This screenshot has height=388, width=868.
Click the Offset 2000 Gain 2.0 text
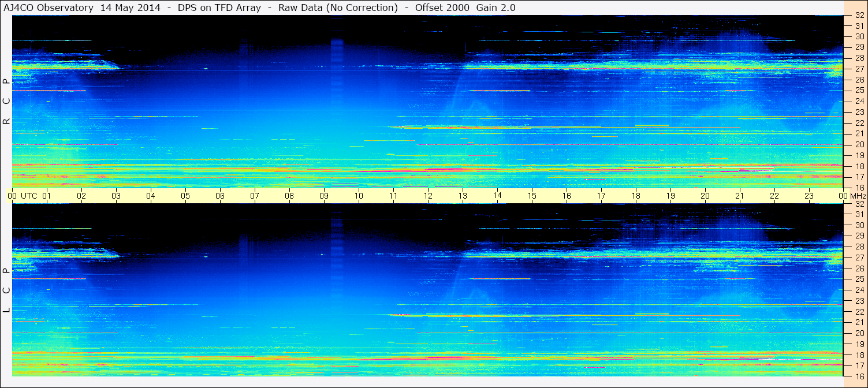pyautogui.click(x=465, y=8)
